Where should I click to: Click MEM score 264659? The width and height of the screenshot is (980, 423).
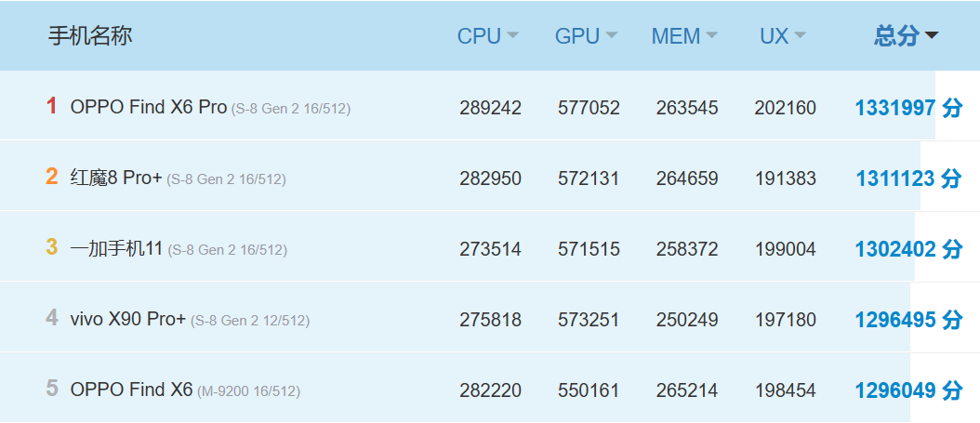click(x=687, y=178)
